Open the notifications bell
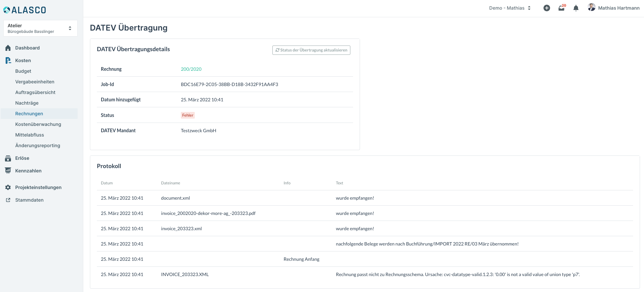Screen dimensions: 644x292 coord(576,8)
